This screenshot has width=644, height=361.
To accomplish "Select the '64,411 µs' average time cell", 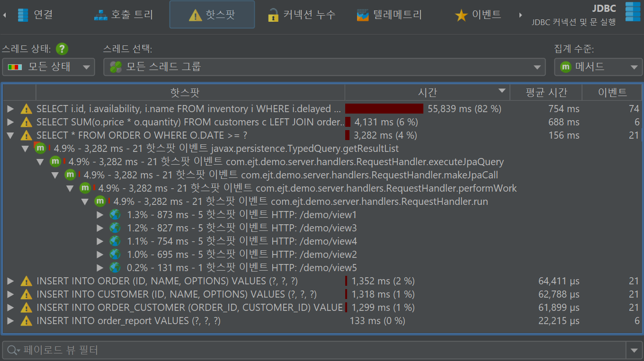I will click(559, 281).
